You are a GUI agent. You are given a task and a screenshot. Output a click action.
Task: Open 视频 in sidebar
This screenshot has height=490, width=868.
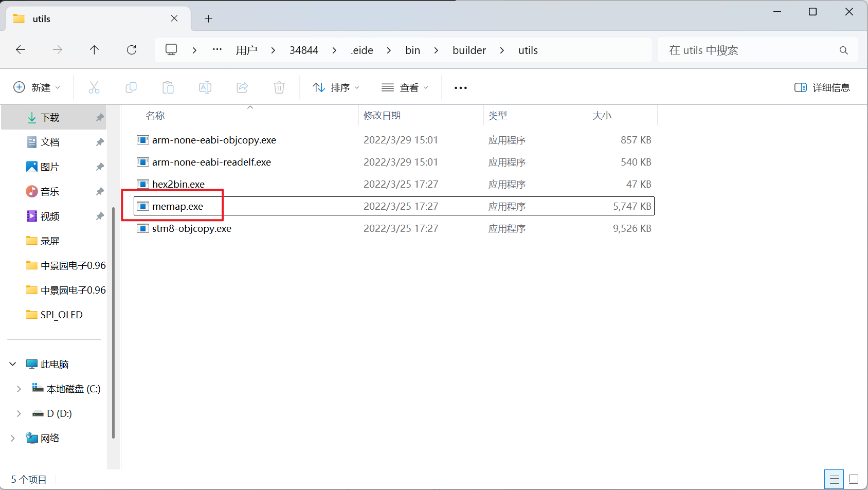50,216
